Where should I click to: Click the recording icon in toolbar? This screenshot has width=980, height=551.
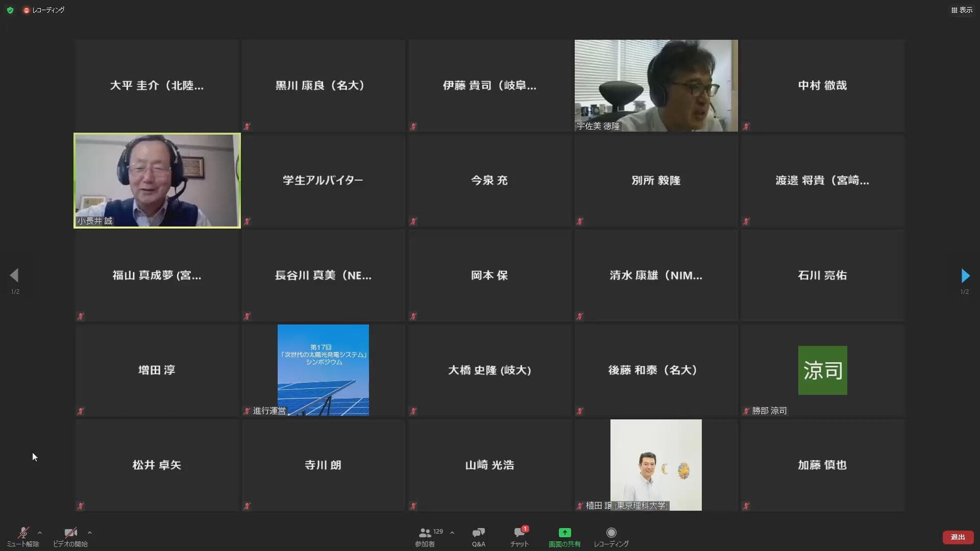point(611,533)
